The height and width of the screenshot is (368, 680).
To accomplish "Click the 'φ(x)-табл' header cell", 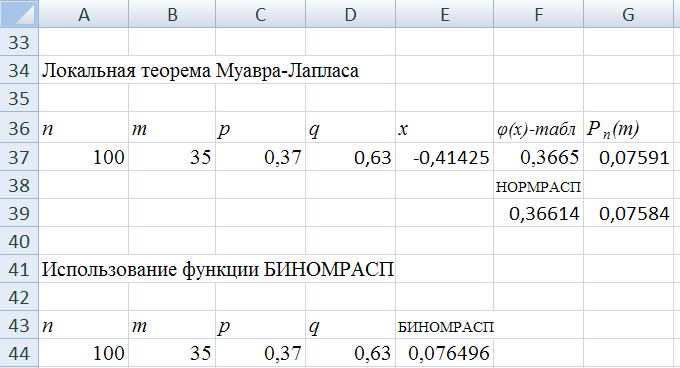I will coord(539,127).
